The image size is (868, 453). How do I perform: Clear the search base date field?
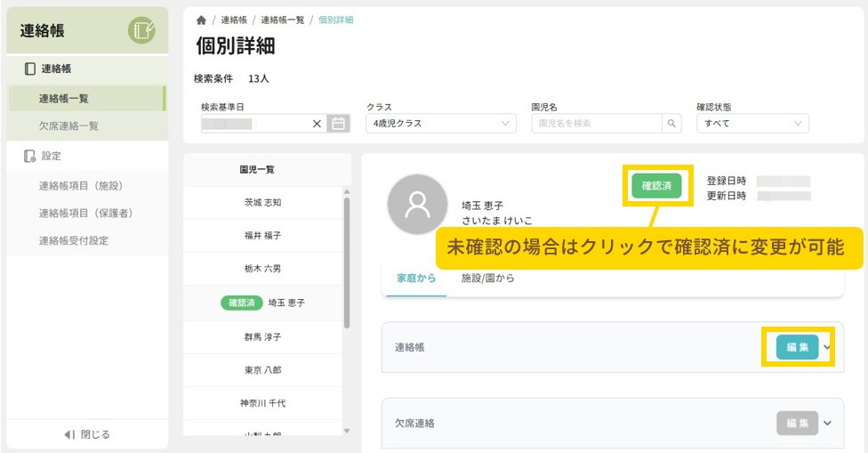point(317,124)
